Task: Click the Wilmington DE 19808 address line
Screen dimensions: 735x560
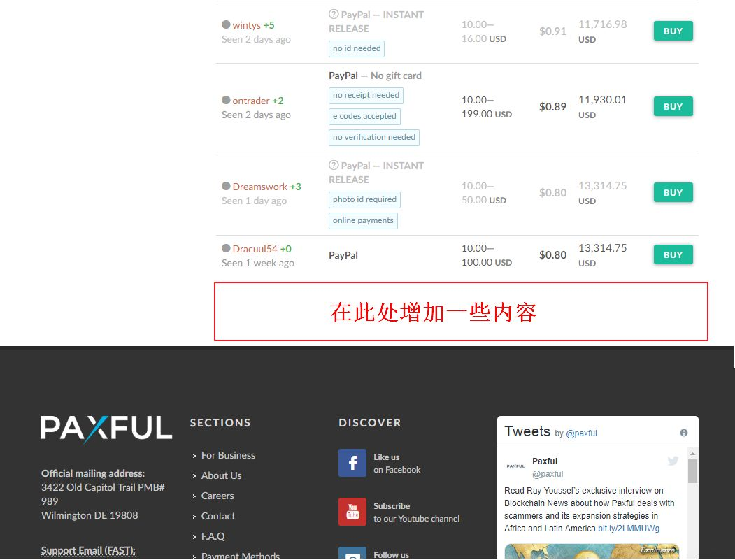Action: click(x=90, y=515)
